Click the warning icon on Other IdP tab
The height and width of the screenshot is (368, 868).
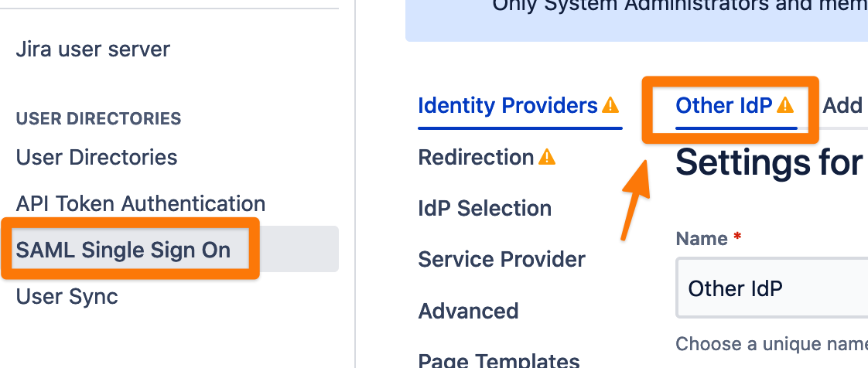785,104
